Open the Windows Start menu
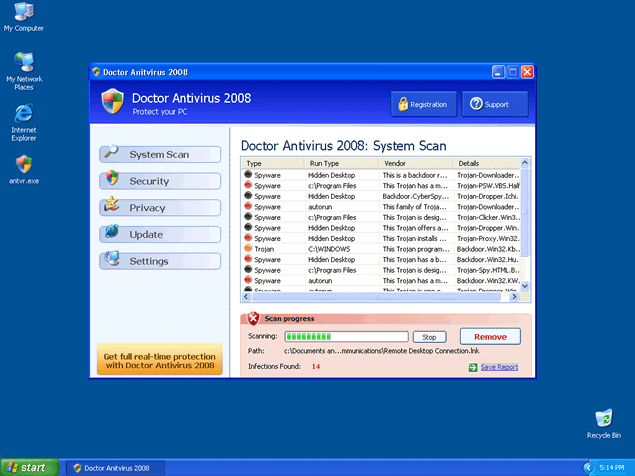The height and width of the screenshot is (476, 635). point(27,467)
